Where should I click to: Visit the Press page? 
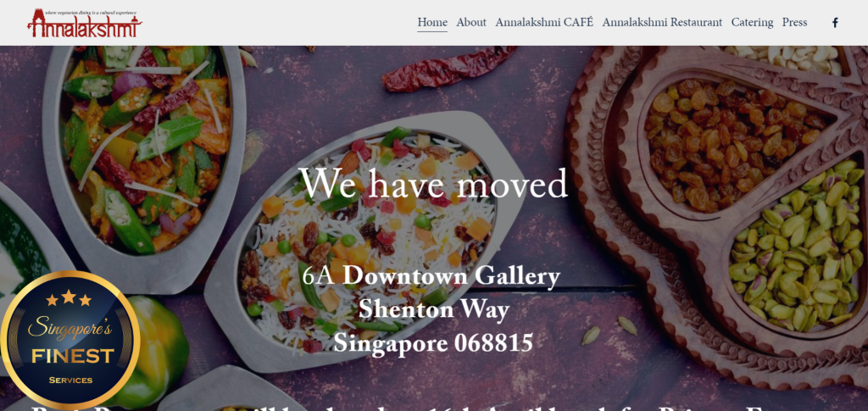pyautogui.click(x=794, y=23)
